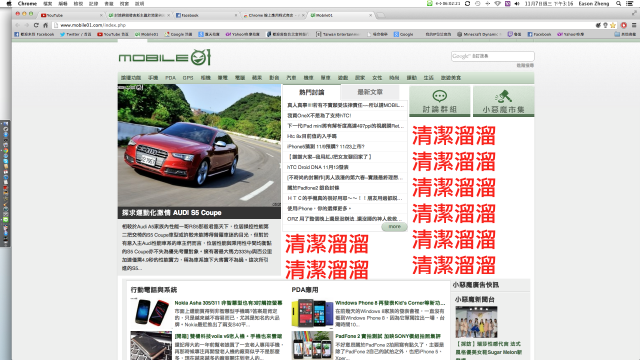Click the Nokia phones thumbnail
Screen dimensions: 640x360
[x=151, y=312]
